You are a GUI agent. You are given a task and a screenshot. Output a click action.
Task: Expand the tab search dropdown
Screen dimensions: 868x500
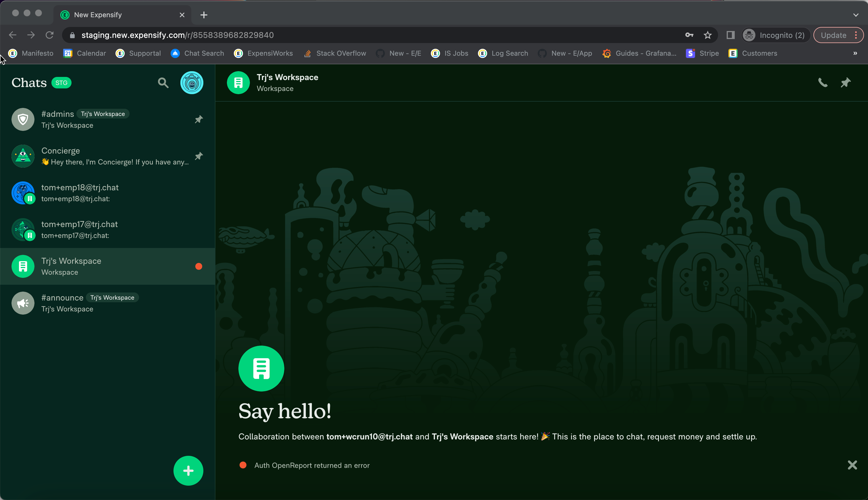tap(856, 15)
